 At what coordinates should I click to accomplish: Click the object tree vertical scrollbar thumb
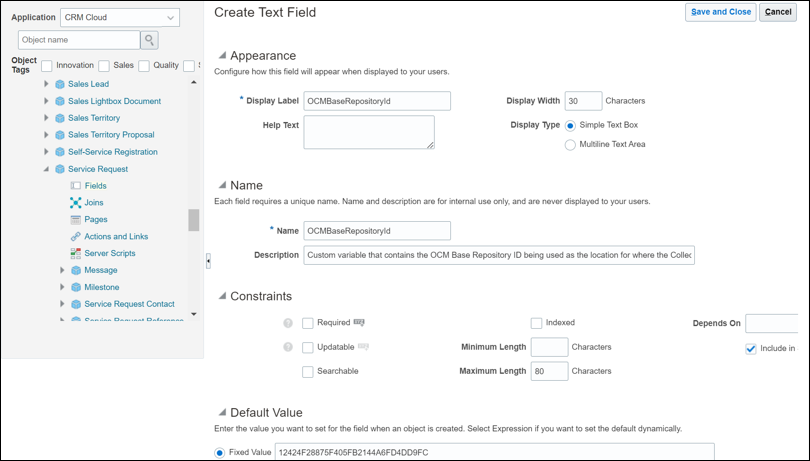[x=194, y=220]
